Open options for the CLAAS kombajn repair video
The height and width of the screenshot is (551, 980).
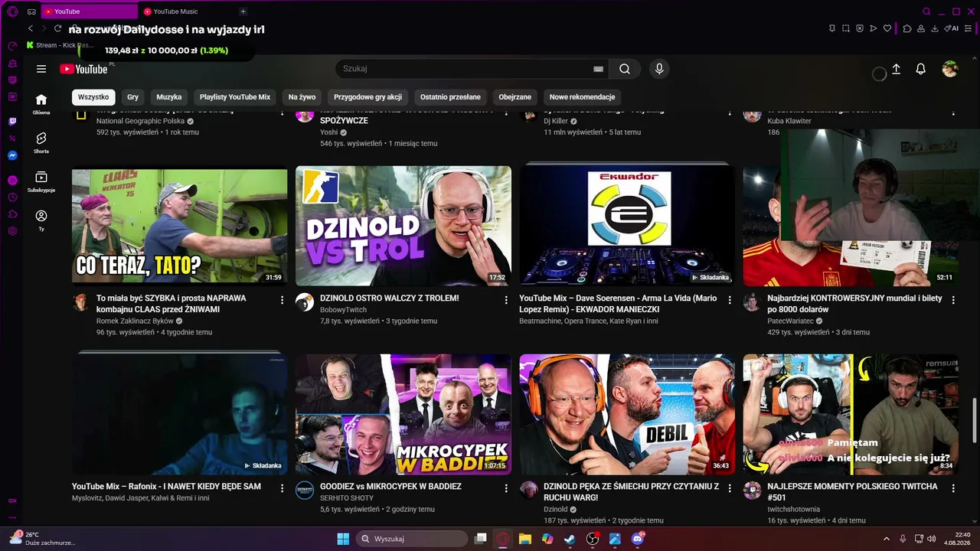click(283, 300)
